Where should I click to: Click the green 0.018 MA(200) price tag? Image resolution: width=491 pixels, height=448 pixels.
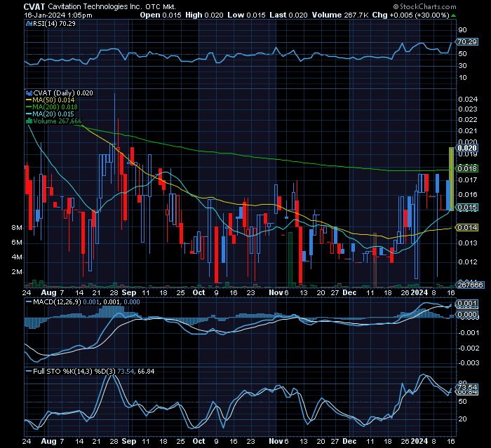coord(467,169)
